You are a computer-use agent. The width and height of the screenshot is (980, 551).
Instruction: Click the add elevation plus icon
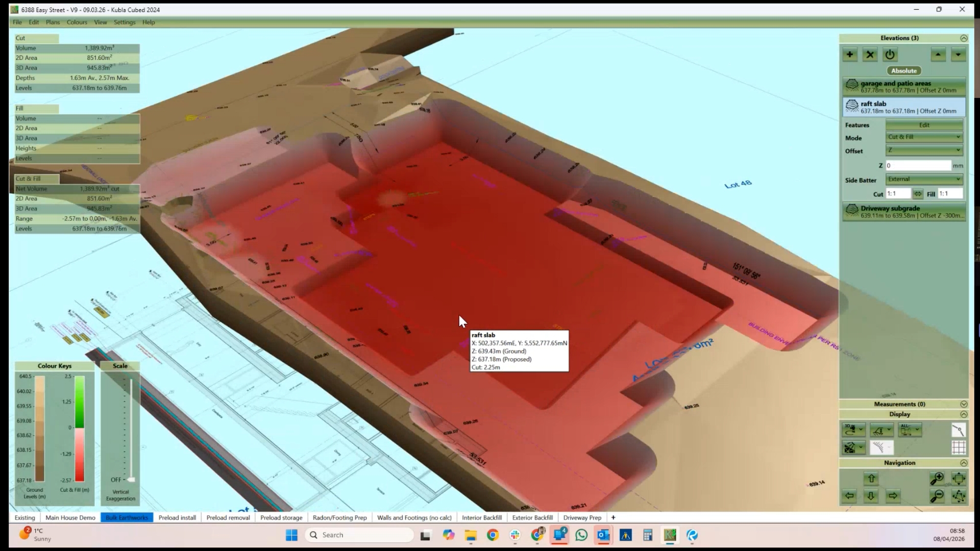pos(850,55)
